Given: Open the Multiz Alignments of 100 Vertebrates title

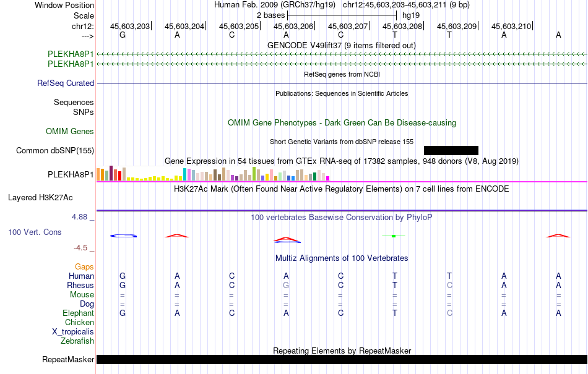Looking at the screenshot, I should pyautogui.click(x=342, y=258).
